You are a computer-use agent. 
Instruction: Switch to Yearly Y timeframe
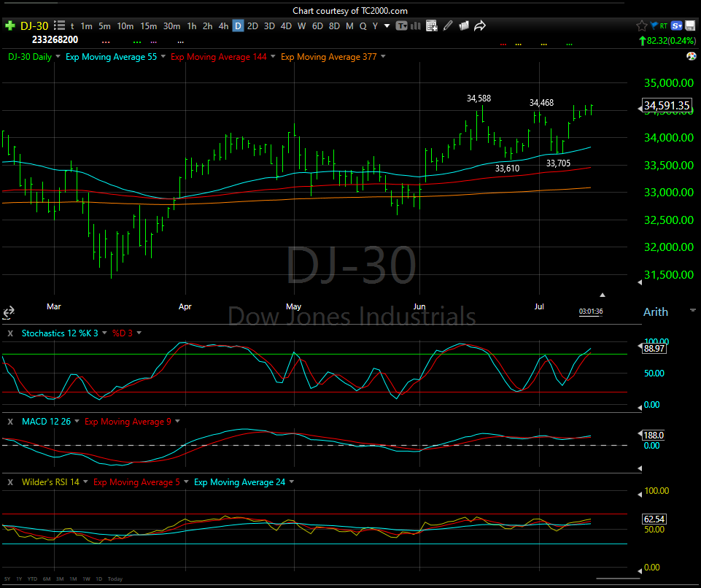click(x=375, y=26)
